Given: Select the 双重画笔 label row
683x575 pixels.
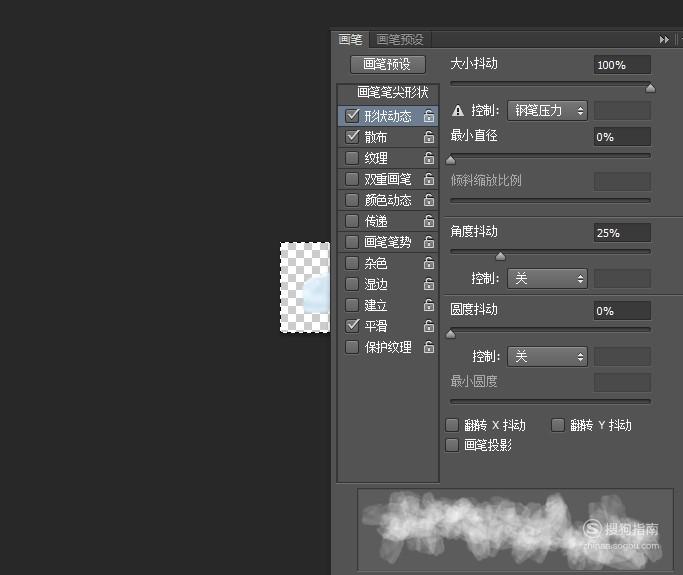Looking at the screenshot, I should pos(388,179).
